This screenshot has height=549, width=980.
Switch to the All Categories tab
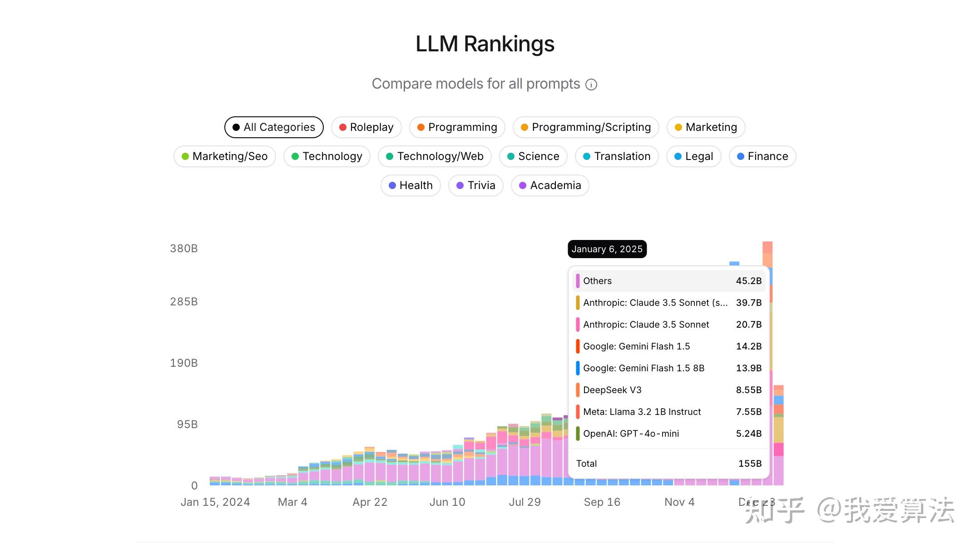(273, 127)
